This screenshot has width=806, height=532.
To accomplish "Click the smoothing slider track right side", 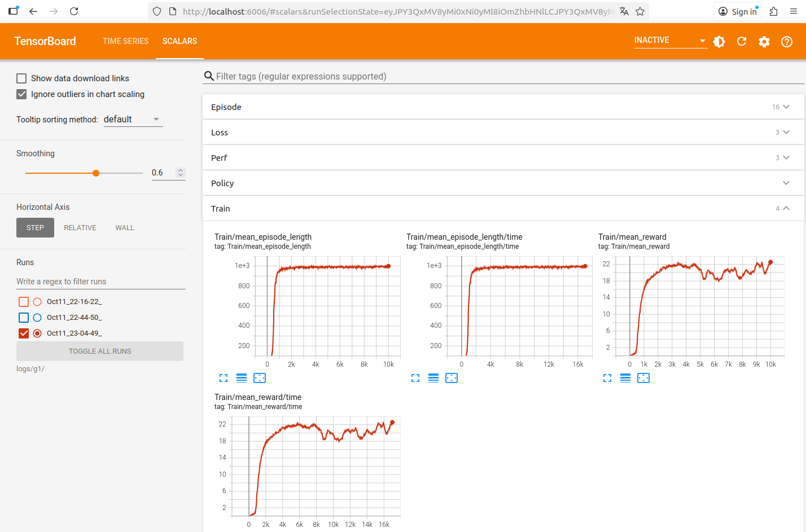I will (x=121, y=173).
